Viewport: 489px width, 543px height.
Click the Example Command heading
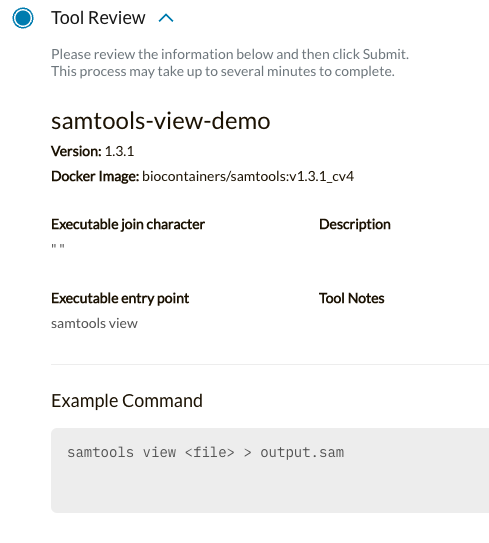(127, 401)
